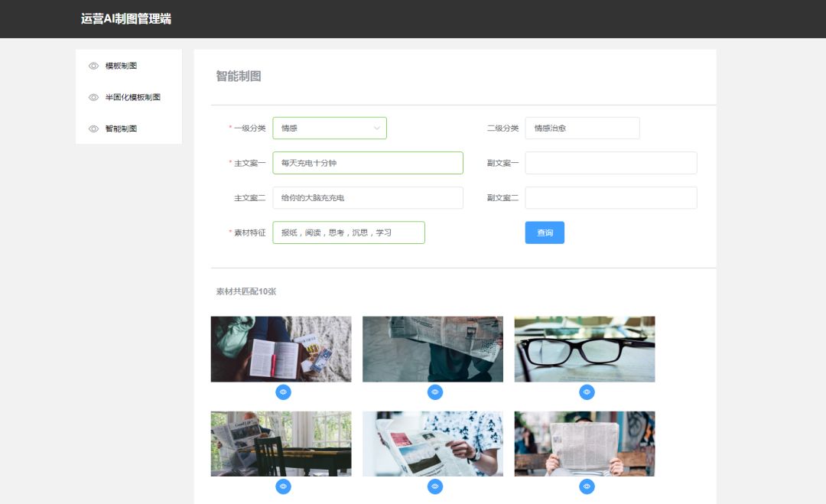The height and width of the screenshot is (504, 826).
Task: Click the 素材特征 keywords input field
Action: click(x=349, y=232)
